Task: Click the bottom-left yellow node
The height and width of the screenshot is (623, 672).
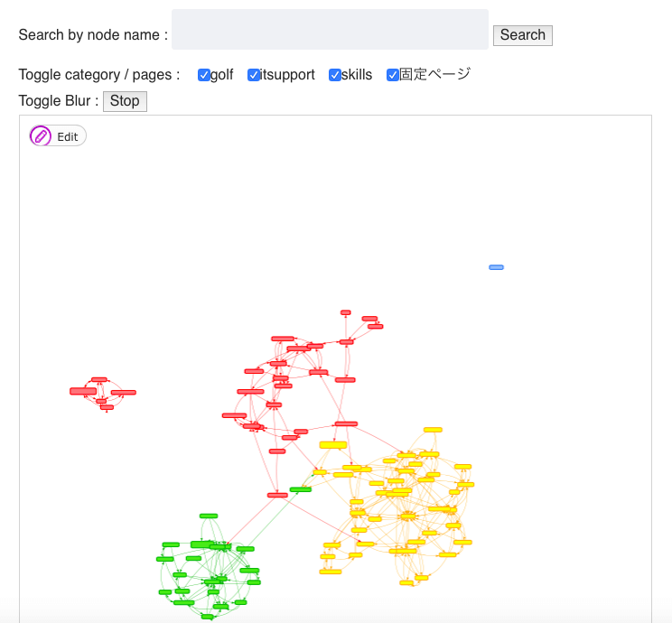Action: [x=330, y=572]
